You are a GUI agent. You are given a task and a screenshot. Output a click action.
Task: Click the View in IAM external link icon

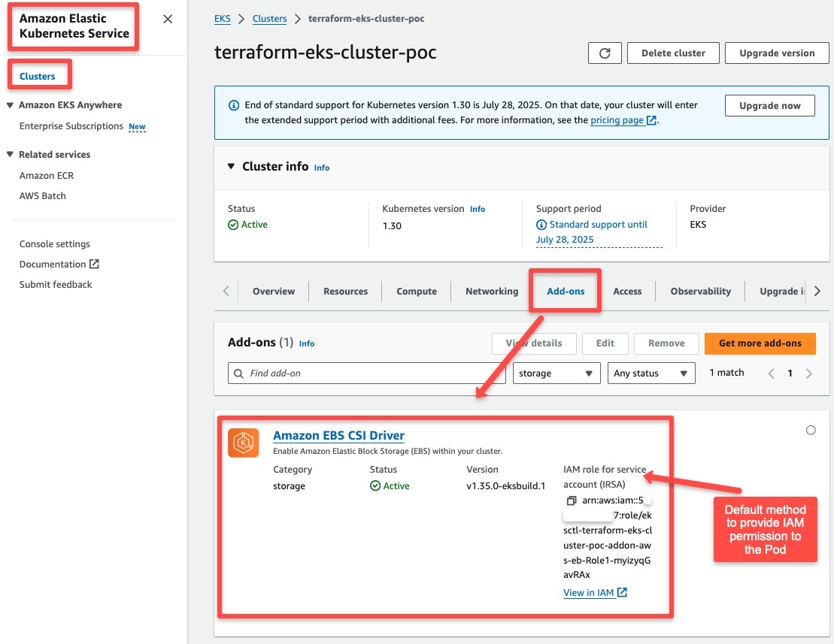click(622, 592)
